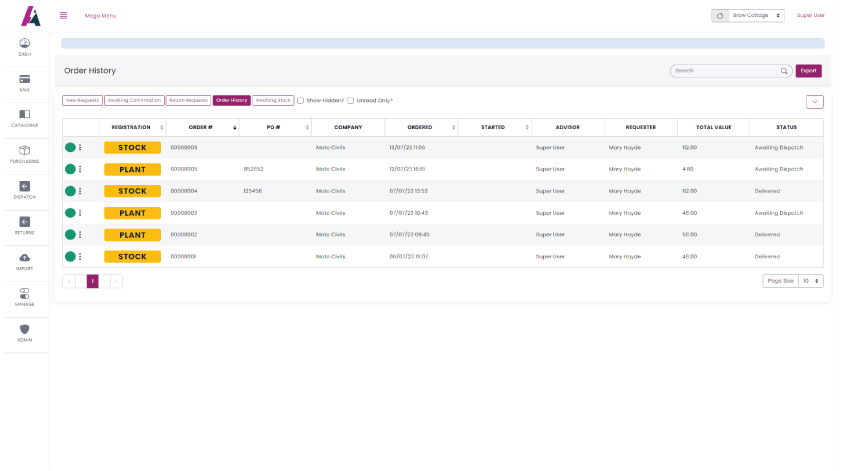Toggle the hamburger menu icon
This screenshot has height=471, width=842.
[63, 16]
